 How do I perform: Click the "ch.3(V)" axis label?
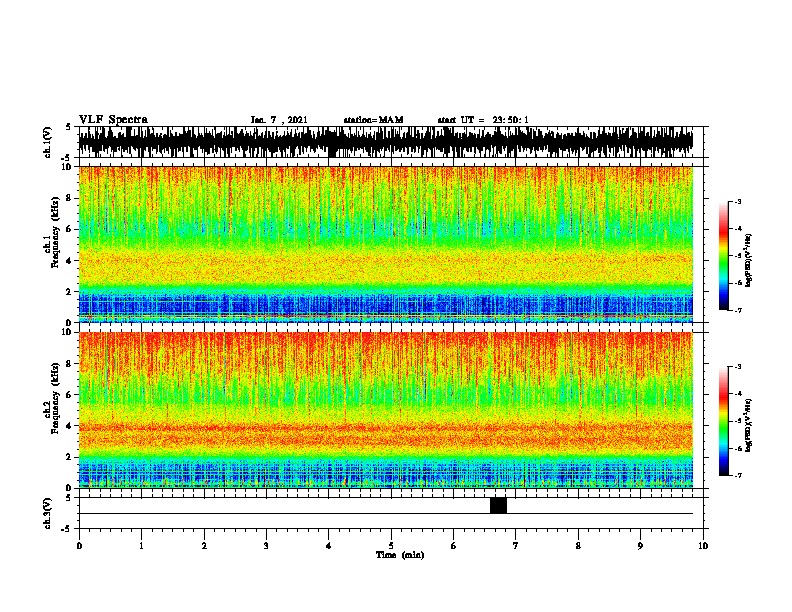pyautogui.click(x=47, y=513)
